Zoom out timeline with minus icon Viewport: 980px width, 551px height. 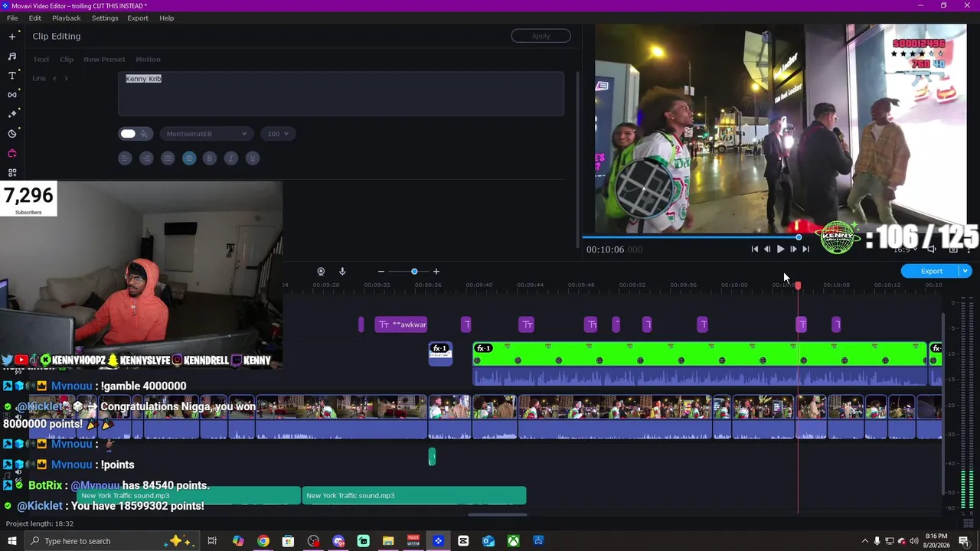point(381,271)
